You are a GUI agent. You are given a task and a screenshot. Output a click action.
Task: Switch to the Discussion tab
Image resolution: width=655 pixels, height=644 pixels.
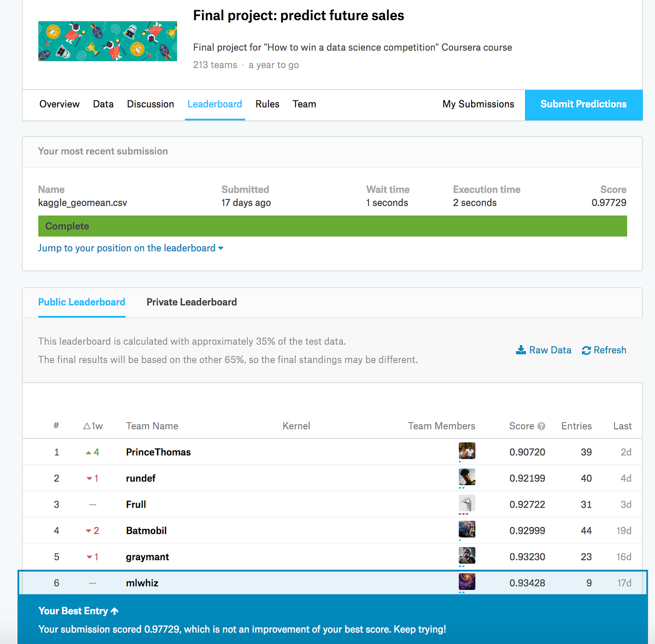click(151, 104)
